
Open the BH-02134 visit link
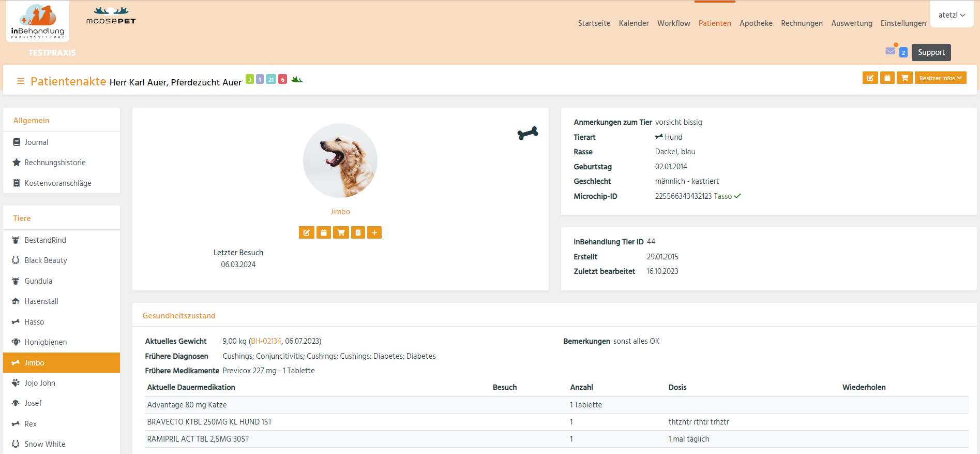coord(266,341)
